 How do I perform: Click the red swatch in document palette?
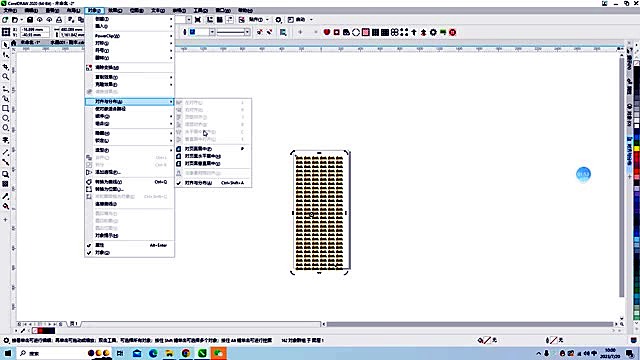40,331
